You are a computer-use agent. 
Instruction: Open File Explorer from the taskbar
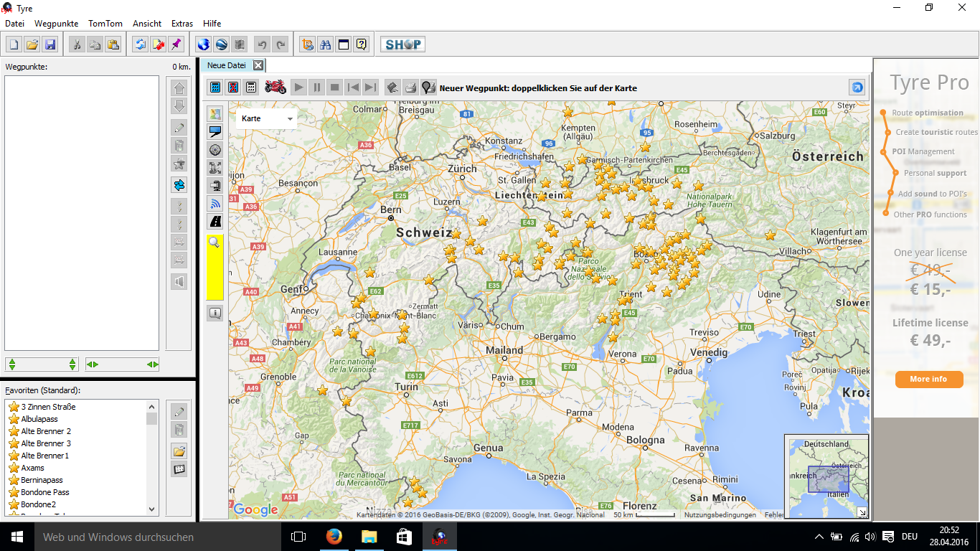(x=369, y=537)
